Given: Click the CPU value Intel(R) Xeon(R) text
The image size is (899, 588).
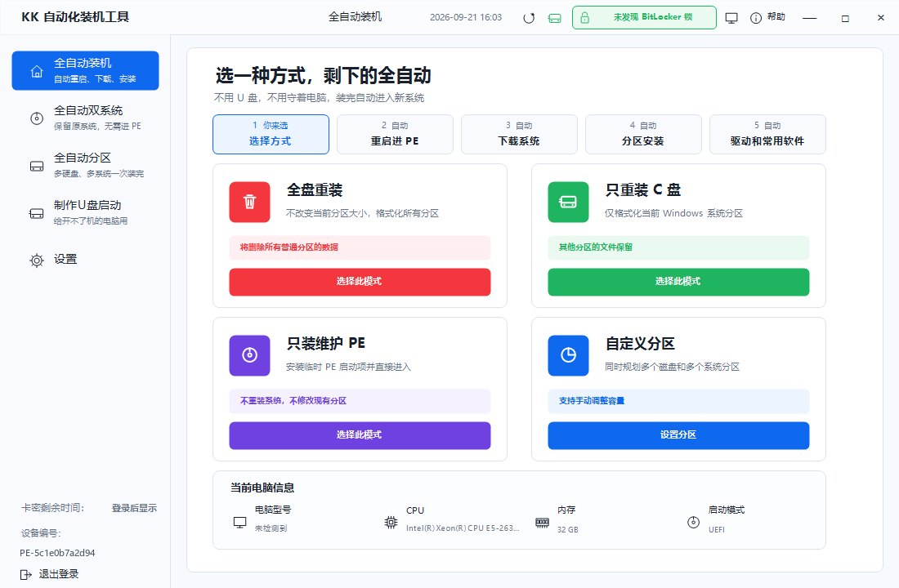Looking at the screenshot, I should click(463, 528).
